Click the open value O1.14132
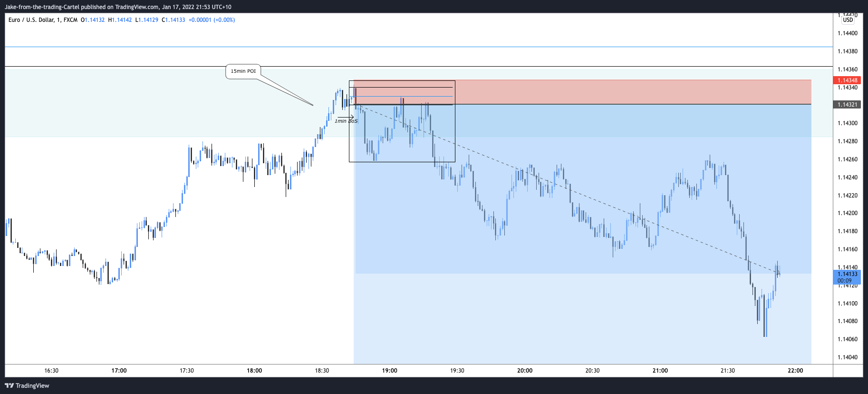Image resolution: width=868 pixels, height=394 pixels. pyautogui.click(x=93, y=20)
